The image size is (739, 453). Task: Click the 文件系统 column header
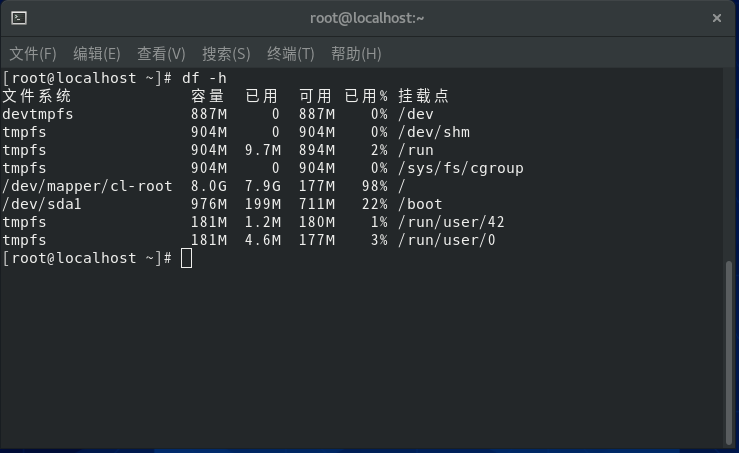[x=36, y=96]
